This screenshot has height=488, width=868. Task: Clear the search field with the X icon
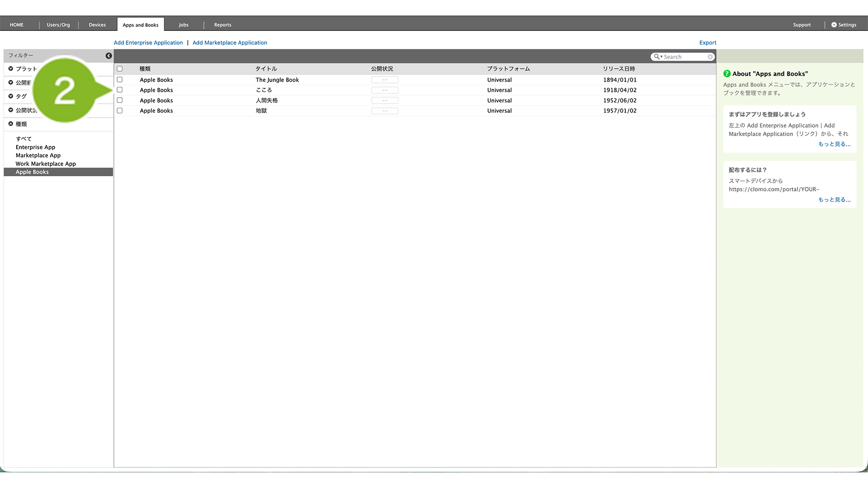click(710, 57)
